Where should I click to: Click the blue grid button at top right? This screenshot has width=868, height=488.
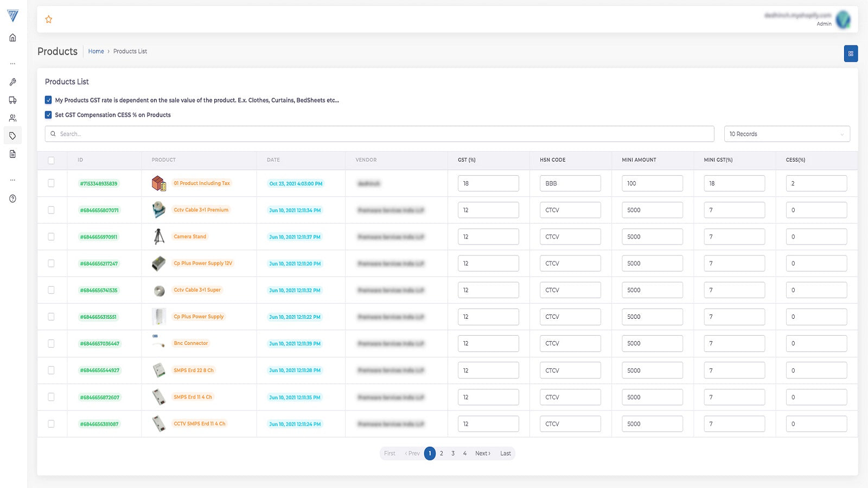click(851, 54)
